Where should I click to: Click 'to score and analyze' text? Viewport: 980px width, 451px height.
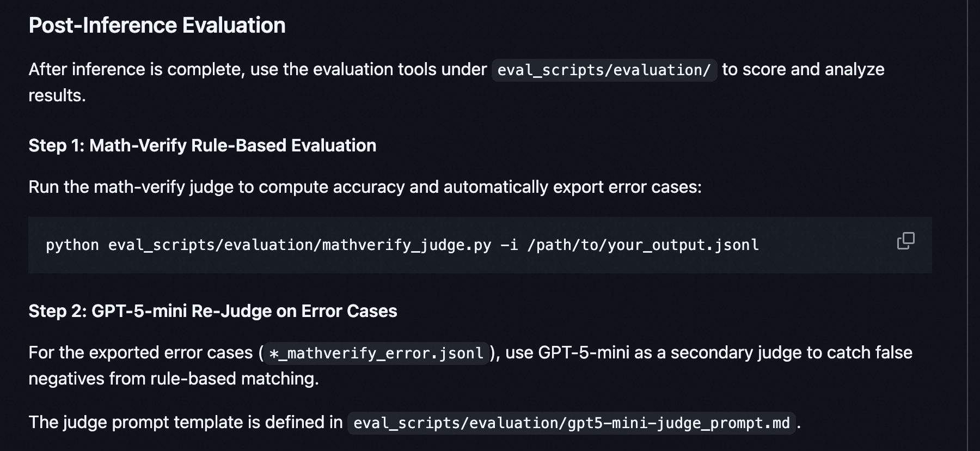pyautogui.click(x=803, y=70)
